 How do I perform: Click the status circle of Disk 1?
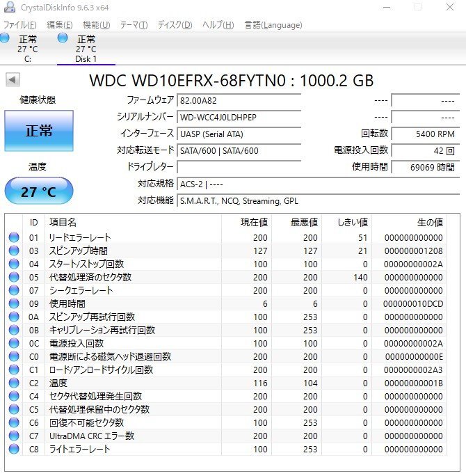63,38
